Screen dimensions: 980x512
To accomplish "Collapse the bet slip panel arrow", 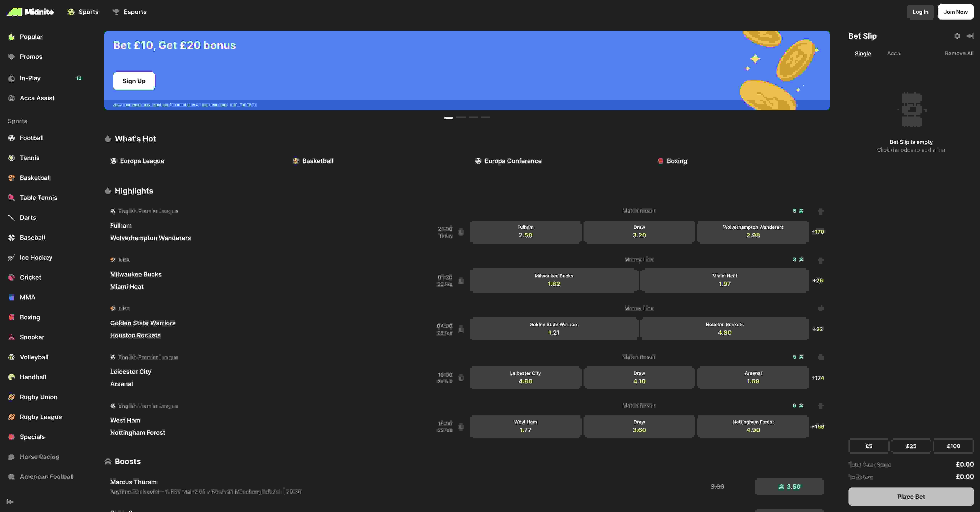I will [970, 36].
